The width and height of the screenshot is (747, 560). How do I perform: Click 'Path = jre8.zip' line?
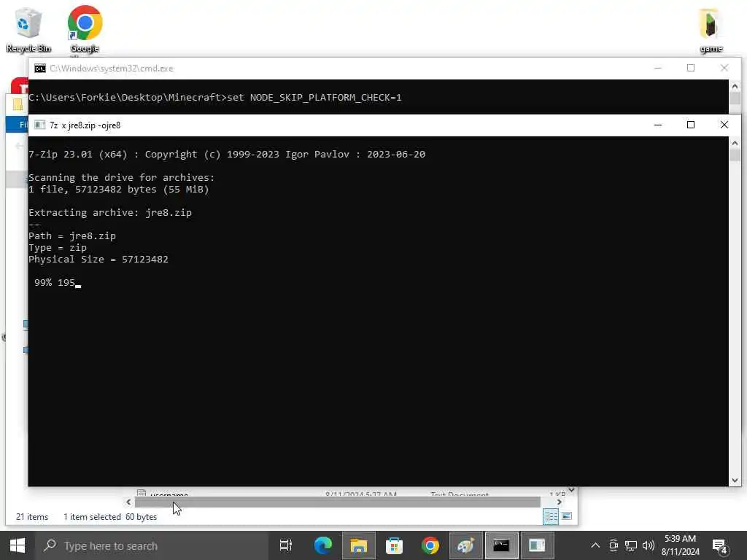[x=72, y=236]
